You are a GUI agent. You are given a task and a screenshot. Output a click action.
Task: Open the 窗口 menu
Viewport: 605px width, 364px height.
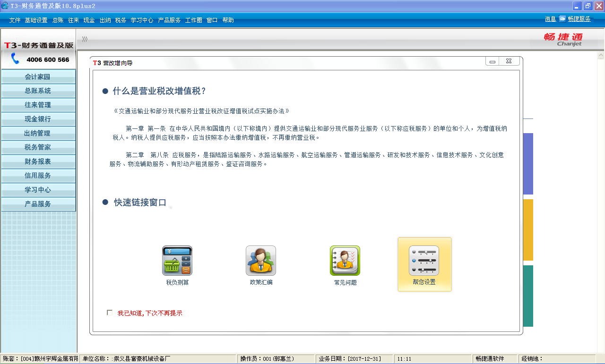tap(212, 20)
